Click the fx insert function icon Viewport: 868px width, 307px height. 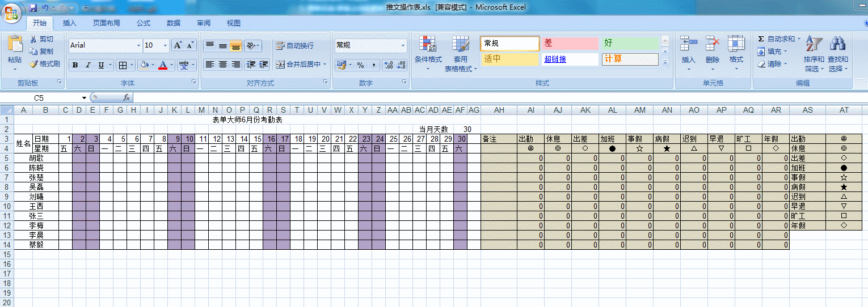[127, 98]
